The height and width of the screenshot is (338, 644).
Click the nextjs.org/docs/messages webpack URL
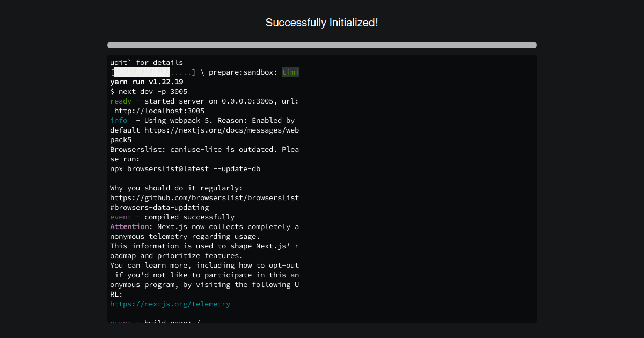[x=221, y=130]
